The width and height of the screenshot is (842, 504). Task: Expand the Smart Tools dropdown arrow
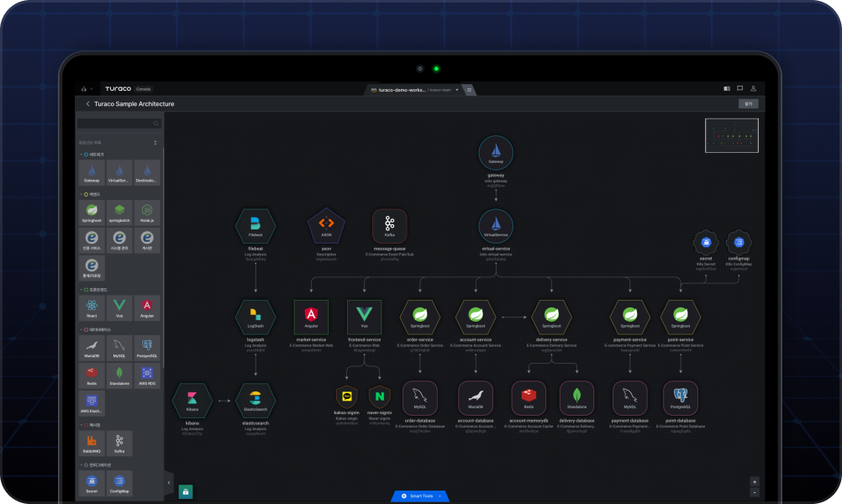tap(439, 496)
